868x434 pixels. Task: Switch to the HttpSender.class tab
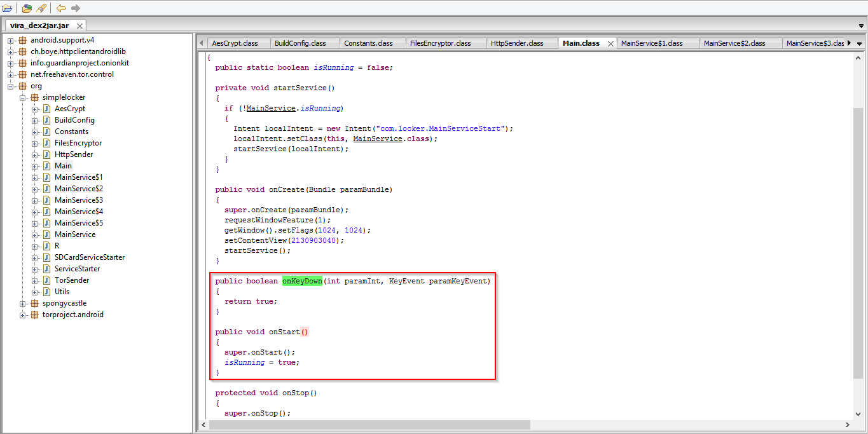tap(516, 43)
